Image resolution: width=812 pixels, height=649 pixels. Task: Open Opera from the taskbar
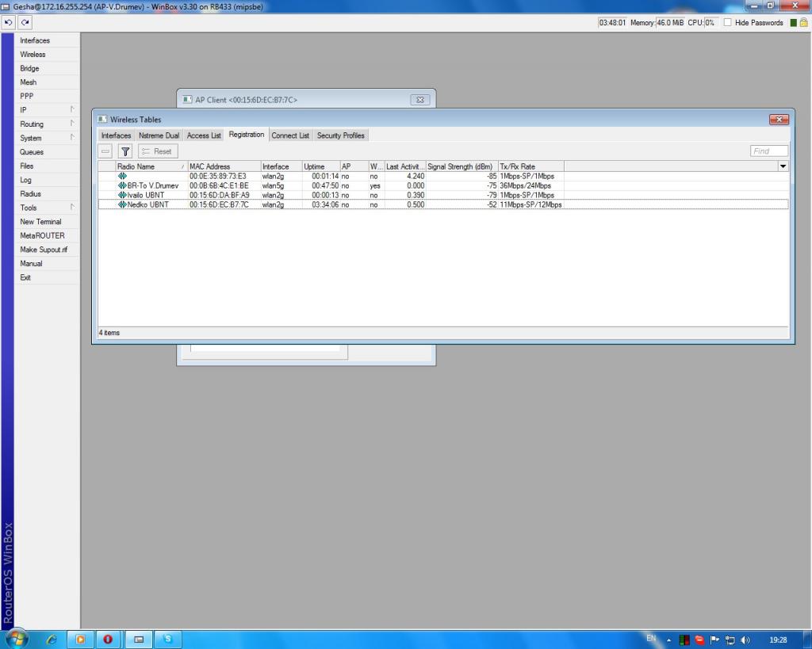coord(108,639)
